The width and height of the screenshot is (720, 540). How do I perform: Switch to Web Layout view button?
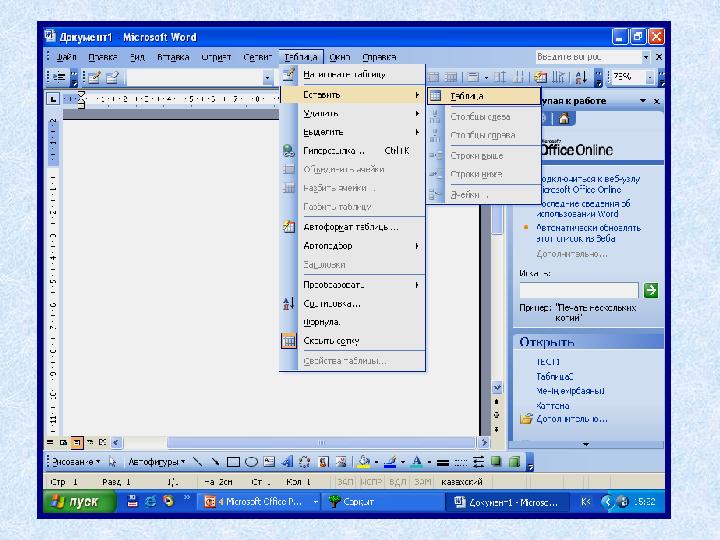pos(63,442)
